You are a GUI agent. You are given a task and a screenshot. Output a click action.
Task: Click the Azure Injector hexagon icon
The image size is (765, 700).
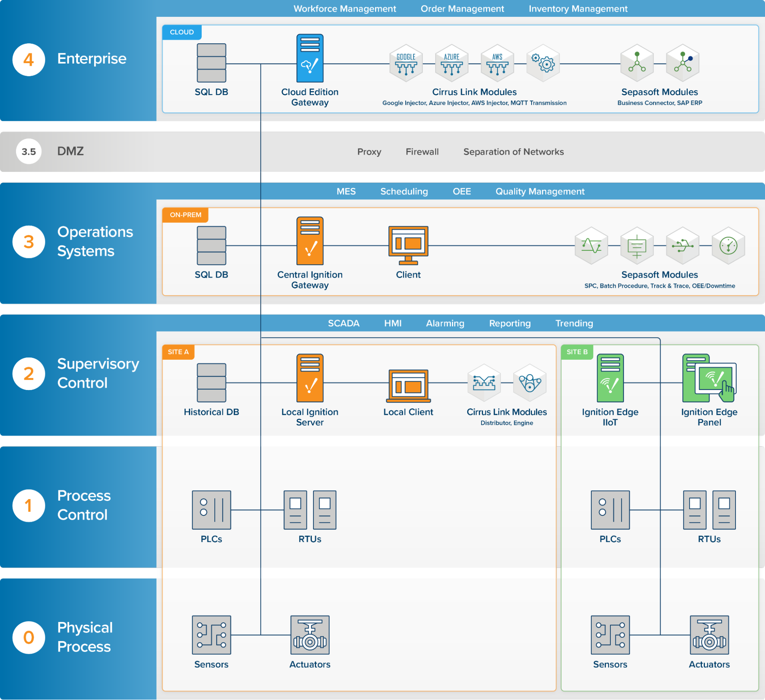pyautogui.click(x=452, y=63)
